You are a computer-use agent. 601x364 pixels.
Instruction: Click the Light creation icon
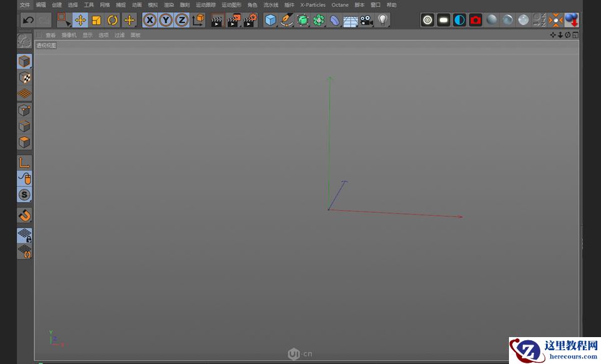[382, 20]
